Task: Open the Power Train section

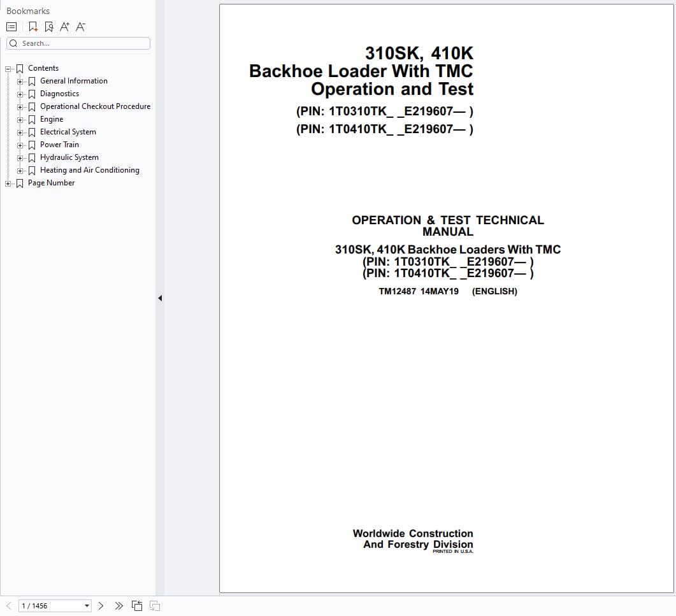Action: [59, 145]
